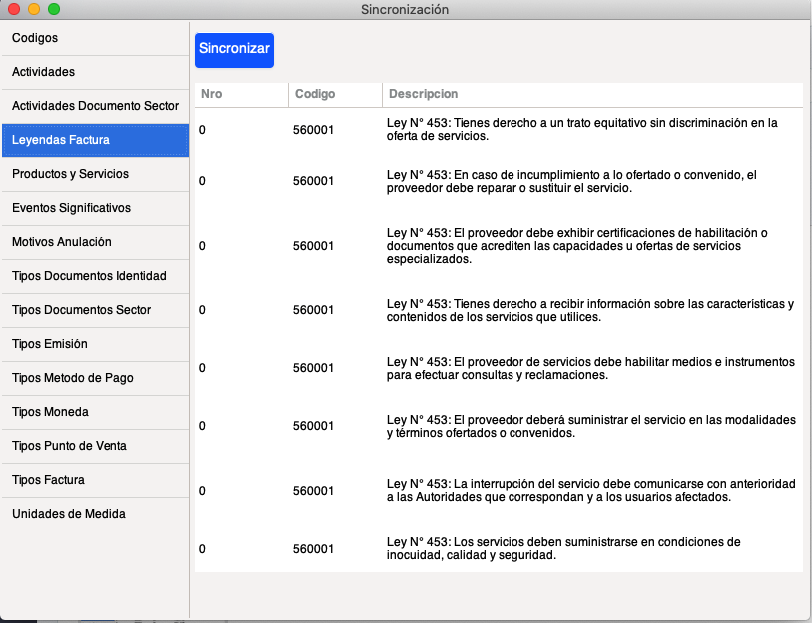Screen dimensions: 812x623
Task: Click the Codigo column header
Action: pos(334,94)
